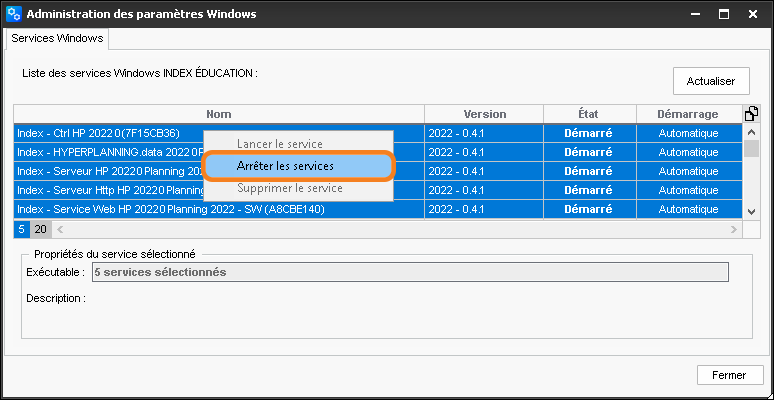Click the Actualiser button
This screenshot has width=774, height=400.
[711, 81]
